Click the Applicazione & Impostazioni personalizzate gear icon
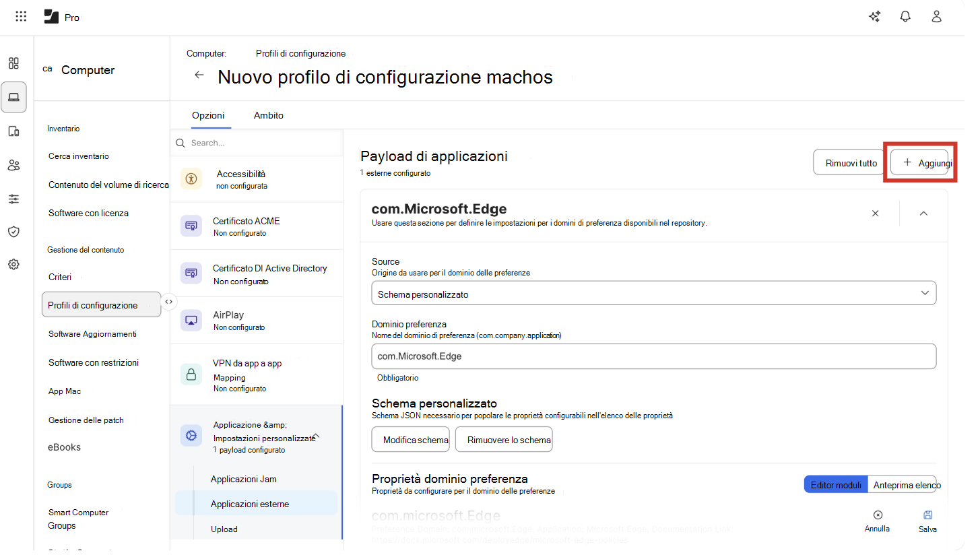980x557 pixels. pos(191,436)
